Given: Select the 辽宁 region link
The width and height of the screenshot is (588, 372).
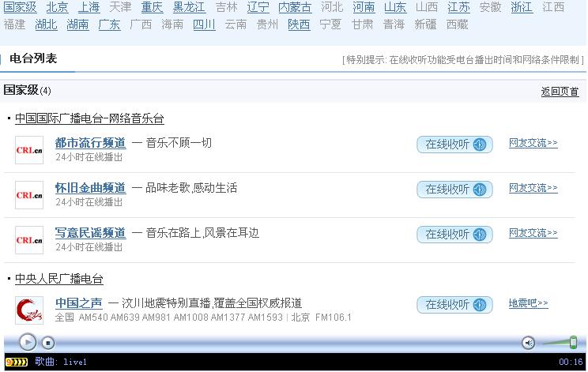Looking at the screenshot, I should click(258, 7).
